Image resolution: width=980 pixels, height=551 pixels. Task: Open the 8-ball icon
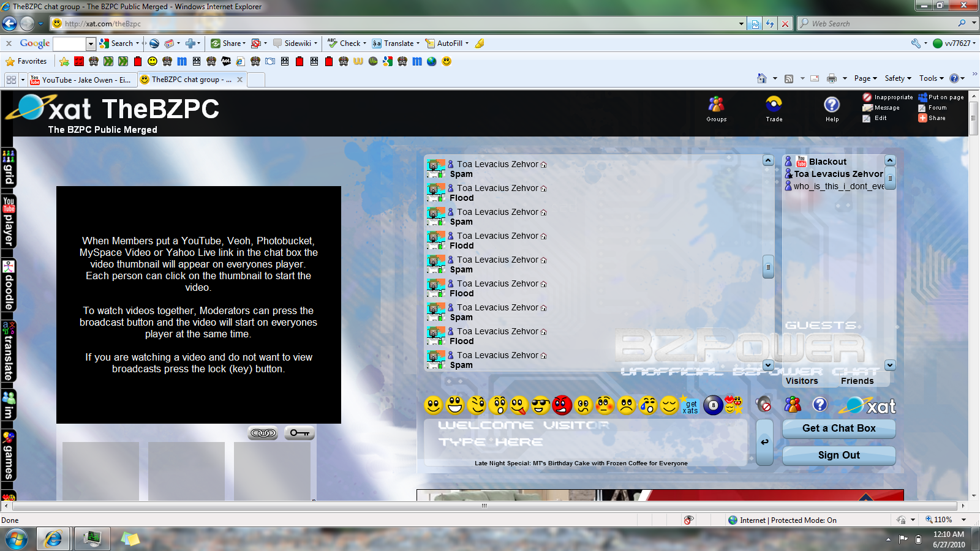(x=713, y=405)
